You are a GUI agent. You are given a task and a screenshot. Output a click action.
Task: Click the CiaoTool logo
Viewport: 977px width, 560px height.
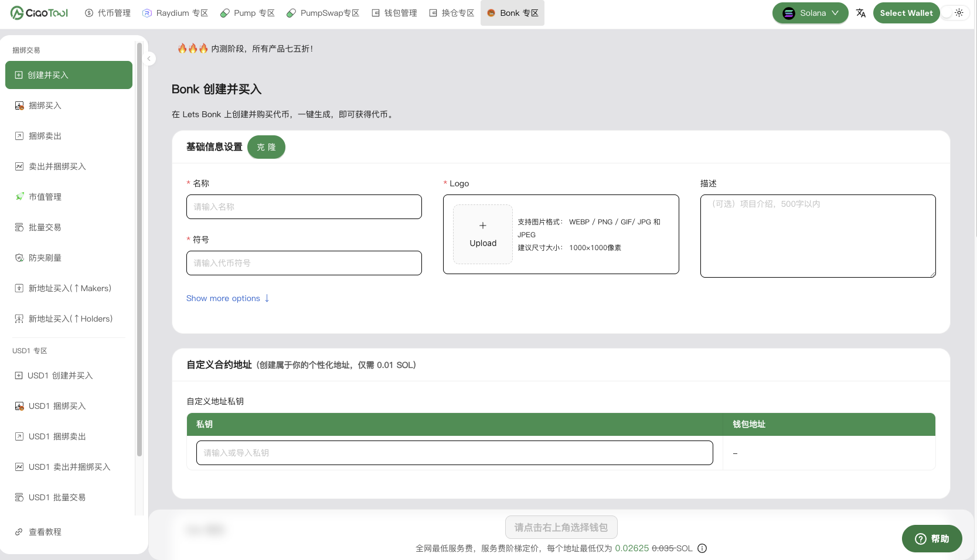point(39,13)
